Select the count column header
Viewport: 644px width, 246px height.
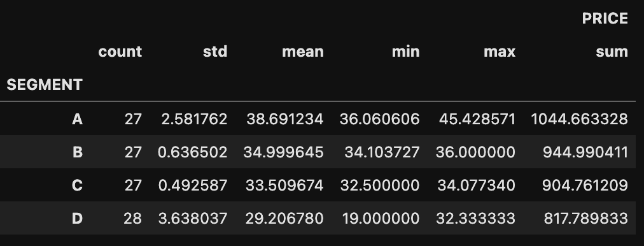(120, 52)
